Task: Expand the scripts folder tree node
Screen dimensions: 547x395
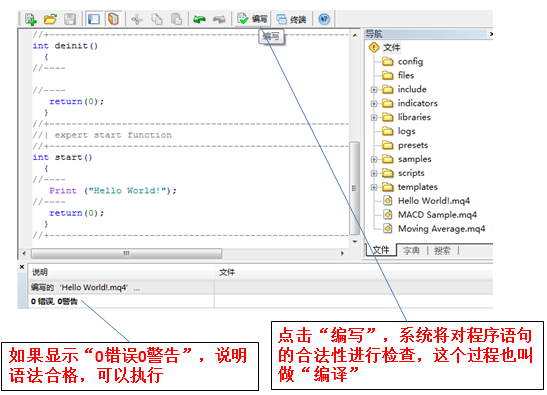Action: pyautogui.click(x=374, y=173)
